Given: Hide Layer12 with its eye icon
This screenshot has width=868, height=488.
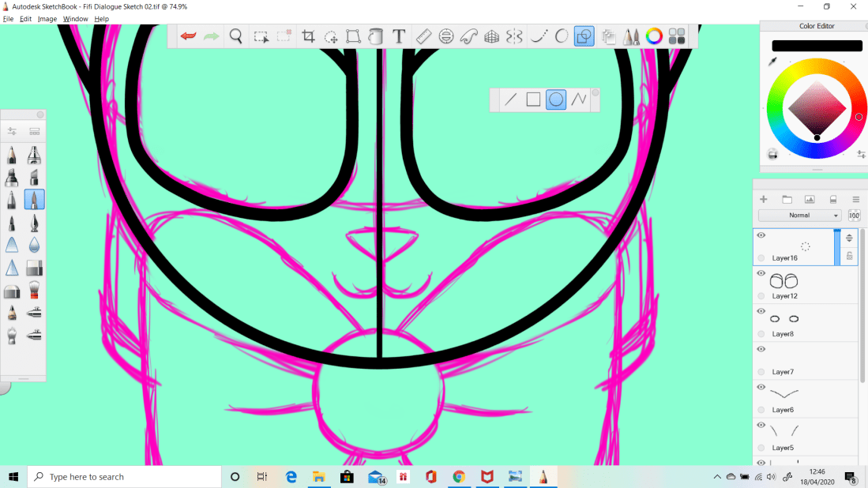Looking at the screenshot, I should (761, 272).
